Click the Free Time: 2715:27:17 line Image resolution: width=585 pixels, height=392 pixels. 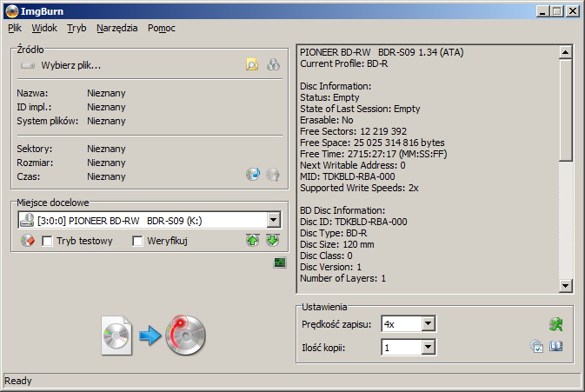tap(374, 154)
